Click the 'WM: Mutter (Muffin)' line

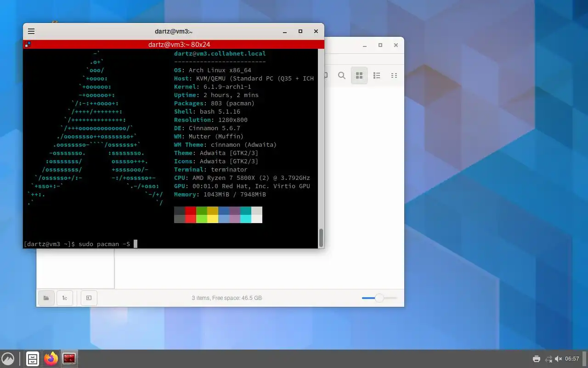[x=209, y=136]
